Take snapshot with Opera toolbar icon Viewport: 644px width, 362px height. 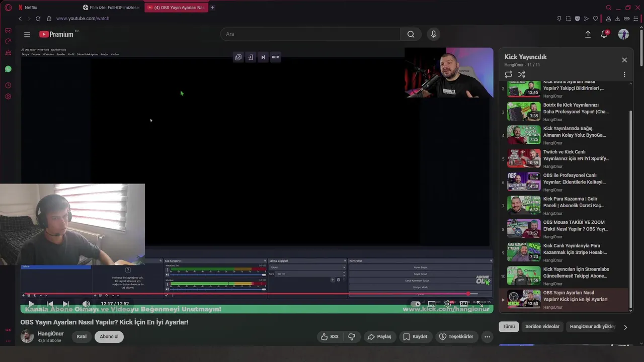(568, 19)
